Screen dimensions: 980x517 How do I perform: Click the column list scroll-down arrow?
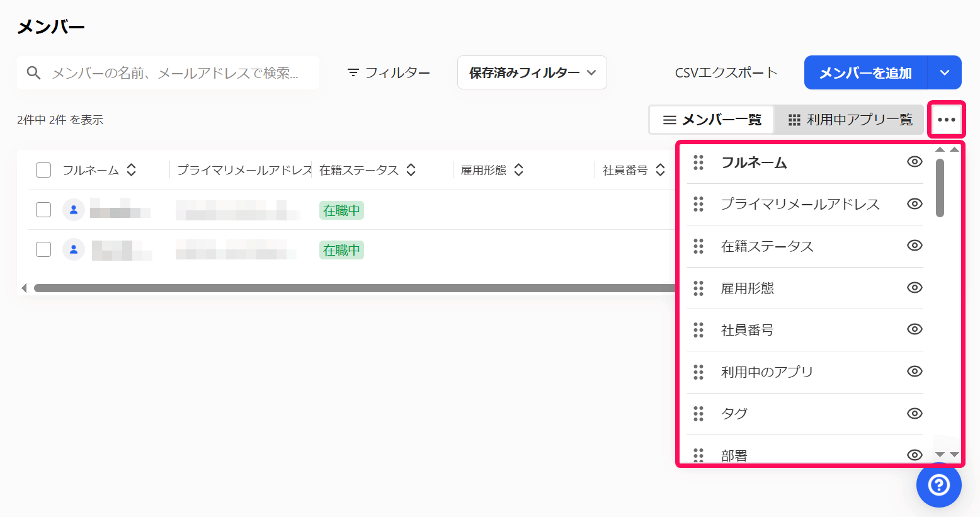tap(940, 455)
